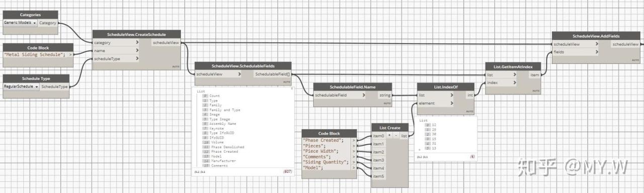Click the "Phase Created" line in code block
644x193 pixels.
tap(324, 140)
